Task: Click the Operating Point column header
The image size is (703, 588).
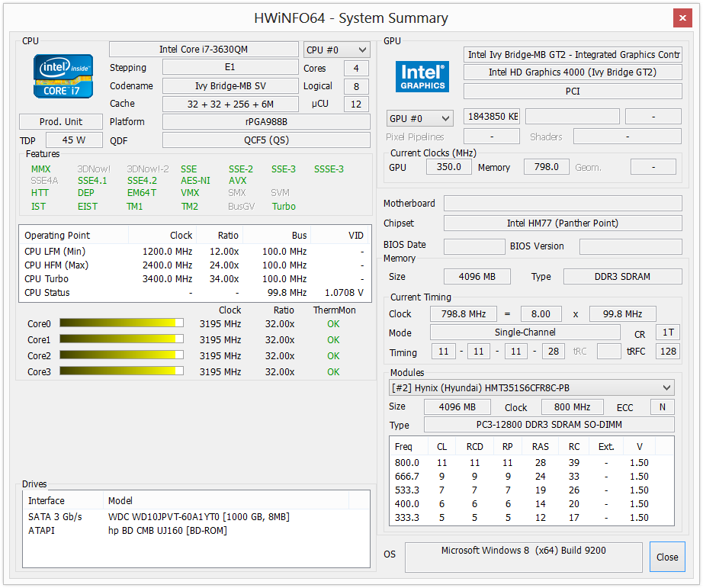Action: [74, 236]
